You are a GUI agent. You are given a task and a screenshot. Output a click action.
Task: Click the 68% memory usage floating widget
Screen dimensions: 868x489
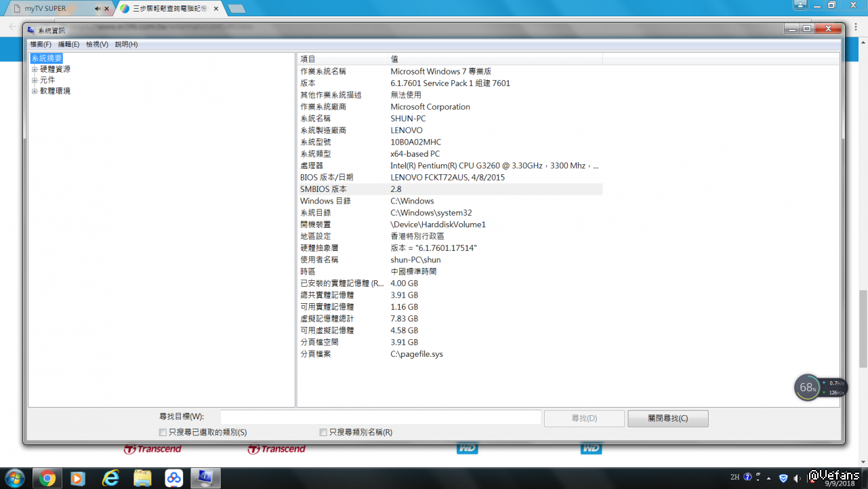point(808,388)
